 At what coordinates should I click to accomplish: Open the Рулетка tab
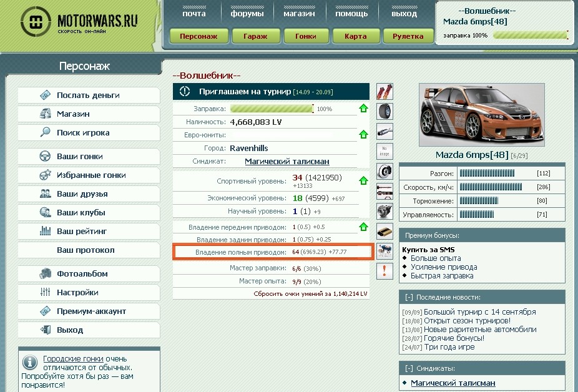tap(408, 36)
